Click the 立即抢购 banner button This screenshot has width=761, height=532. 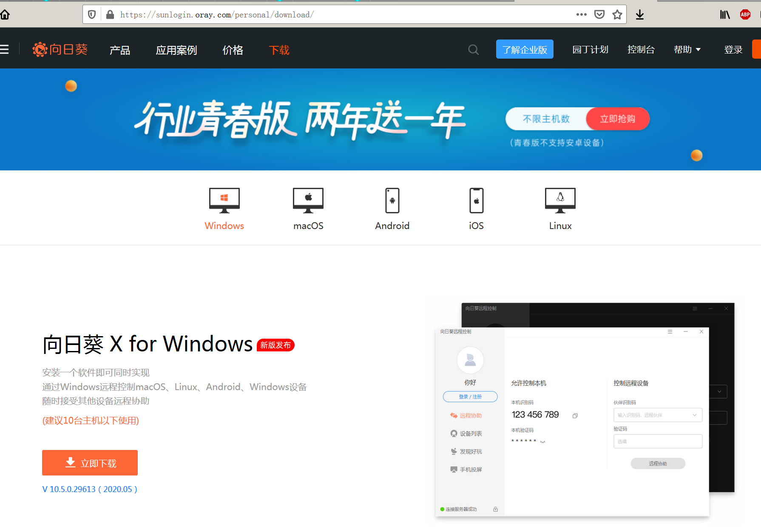point(618,119)
